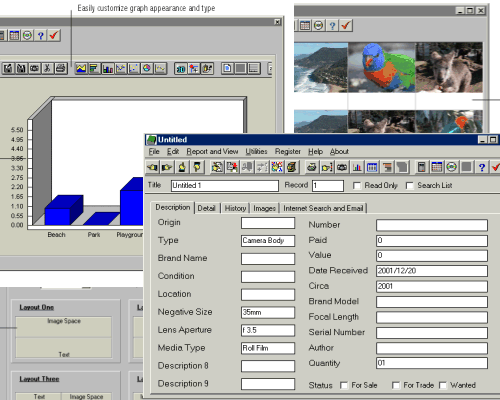Select the Description tab
Screen dimensions: 500x400
click(x=173, y=207)
